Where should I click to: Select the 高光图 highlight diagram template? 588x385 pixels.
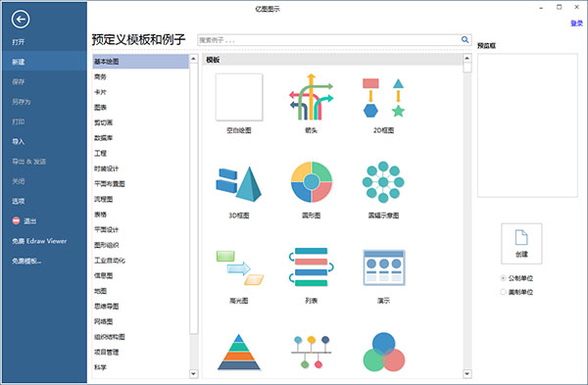click(240, 268)
